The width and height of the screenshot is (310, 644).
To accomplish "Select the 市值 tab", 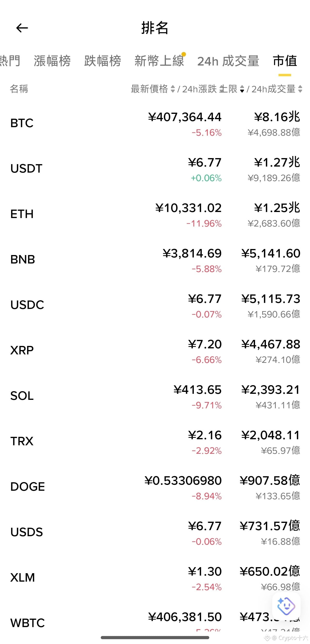I will coord(285,61).
